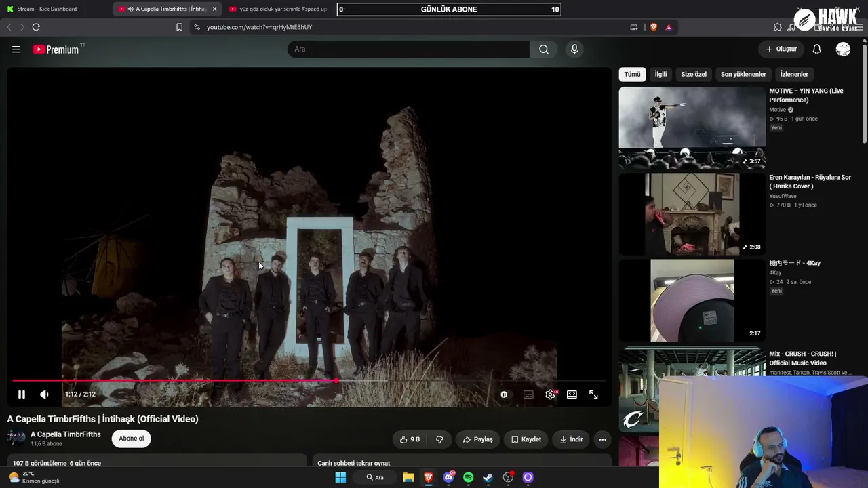
Task: Open the Brave Shields lion icon
Action: point(654,27)
